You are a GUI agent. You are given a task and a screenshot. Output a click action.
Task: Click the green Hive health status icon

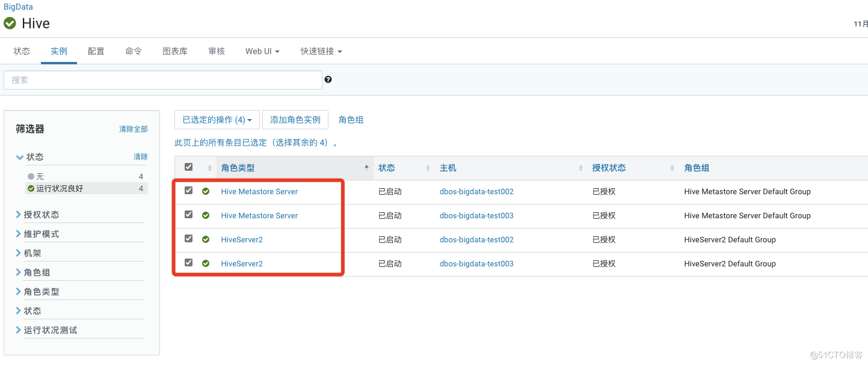[x=10, y=23]
